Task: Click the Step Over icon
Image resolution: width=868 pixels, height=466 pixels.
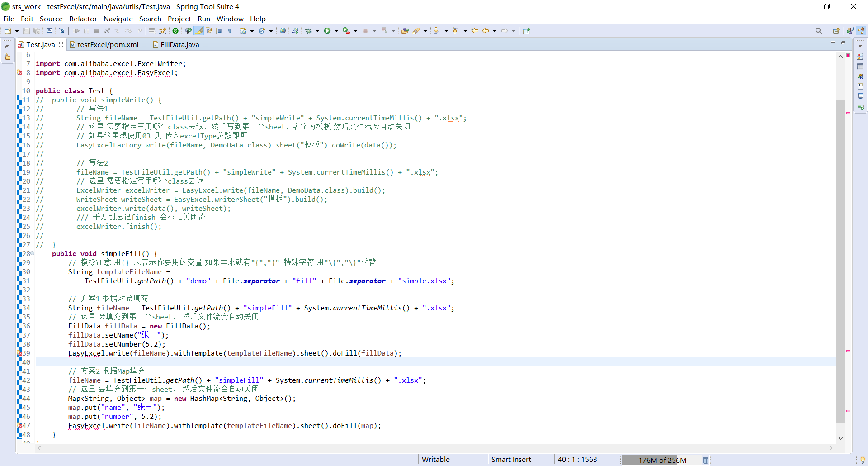Action: point(128,31)
